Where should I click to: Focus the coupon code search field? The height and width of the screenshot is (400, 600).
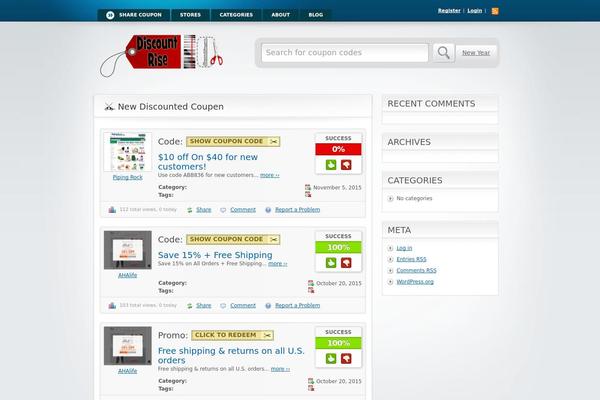point(345,52)
